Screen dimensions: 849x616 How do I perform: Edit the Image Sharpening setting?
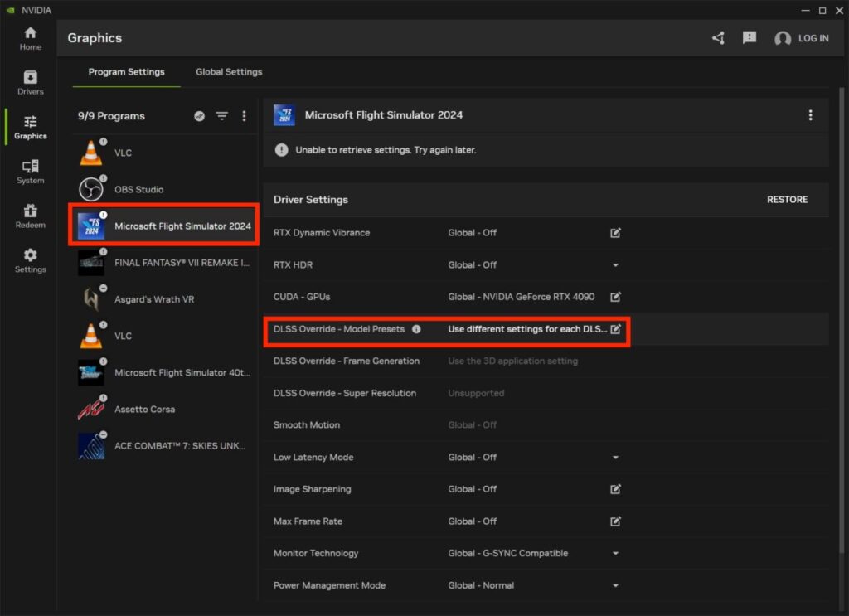coord(616,489)
